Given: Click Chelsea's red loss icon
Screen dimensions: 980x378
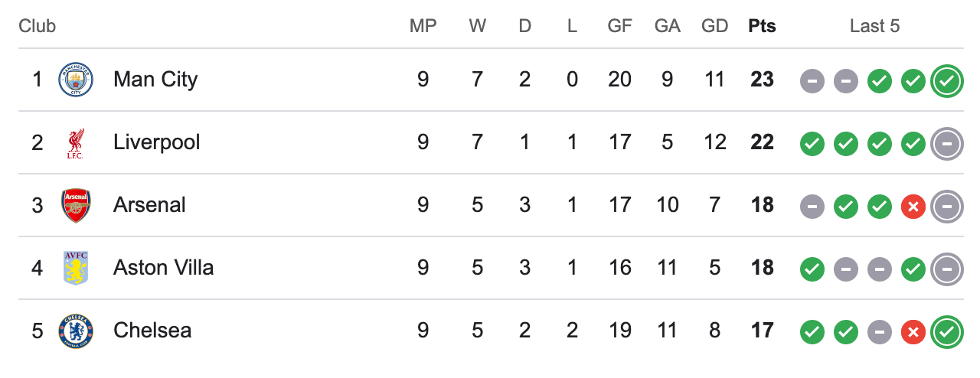Looking at the screenshot, I should pos(913,331).
